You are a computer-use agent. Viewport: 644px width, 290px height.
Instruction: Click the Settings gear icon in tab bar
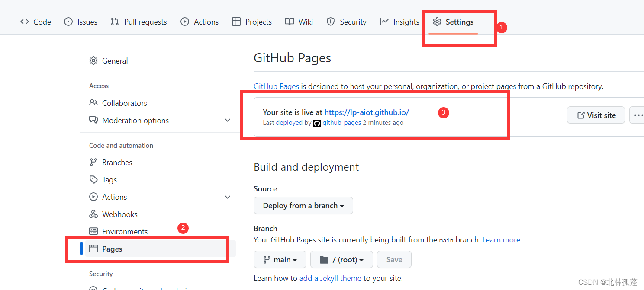point(437,22)
